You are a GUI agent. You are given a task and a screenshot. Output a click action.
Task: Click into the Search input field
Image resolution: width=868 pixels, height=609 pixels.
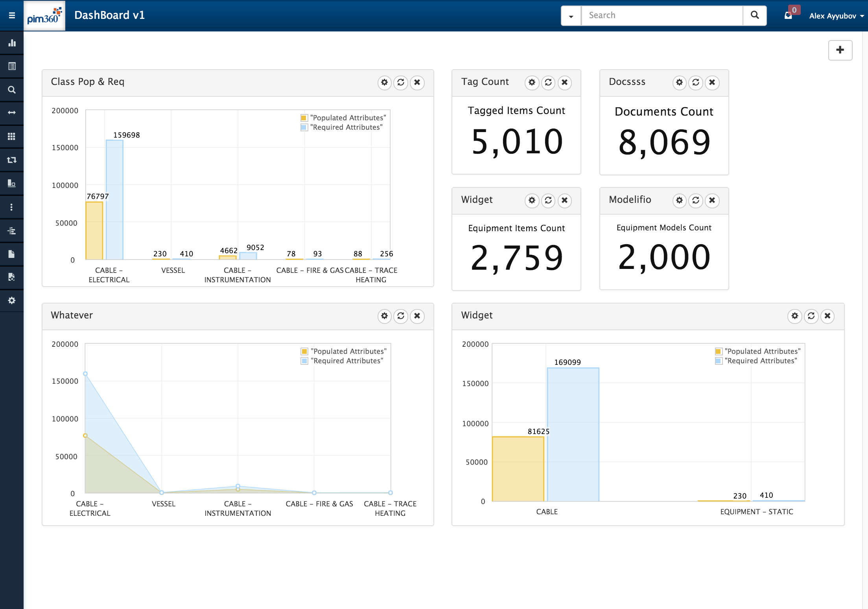[x=662, y=15]
